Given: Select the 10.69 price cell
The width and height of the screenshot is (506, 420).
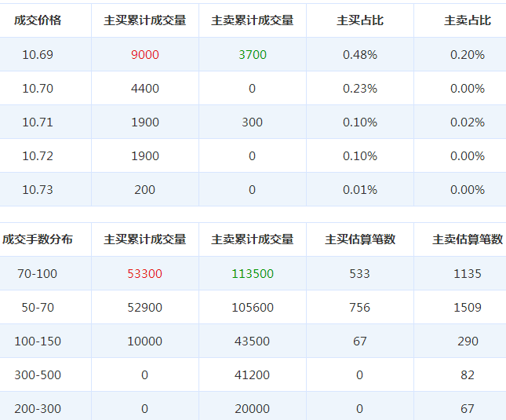Looking at the screenshot, I should pos(38,54).
